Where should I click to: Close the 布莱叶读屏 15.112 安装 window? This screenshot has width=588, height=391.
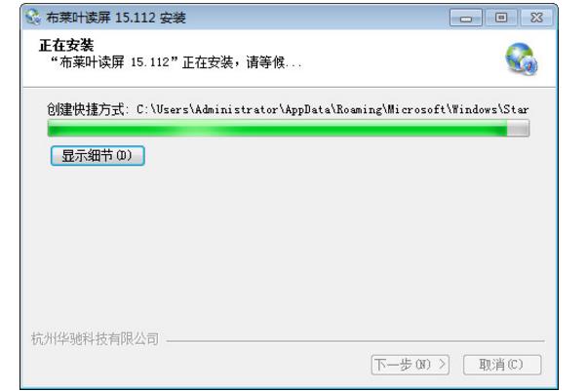(x=536, y=18)
